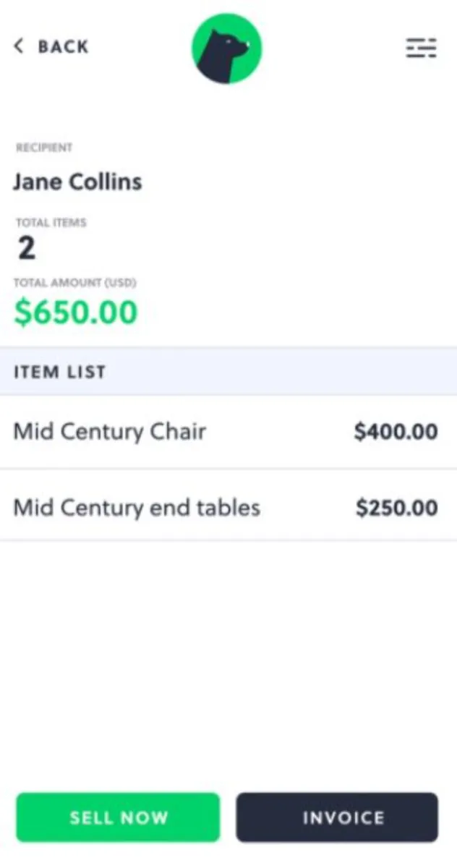Tap the back chevron arrow
The width and height of the screenshot is (457, 868).
point(19,46)
